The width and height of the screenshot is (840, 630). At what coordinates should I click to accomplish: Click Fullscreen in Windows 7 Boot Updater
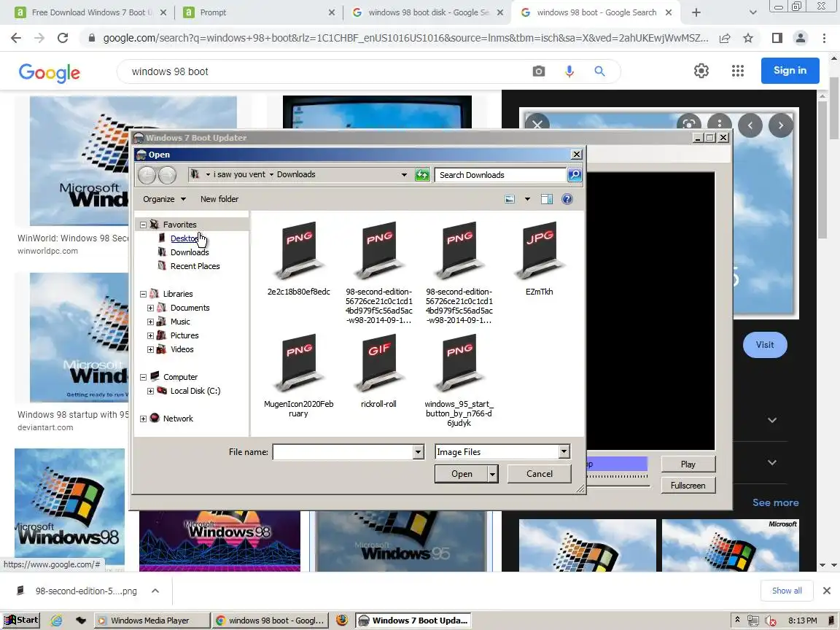tap(688, 486)
